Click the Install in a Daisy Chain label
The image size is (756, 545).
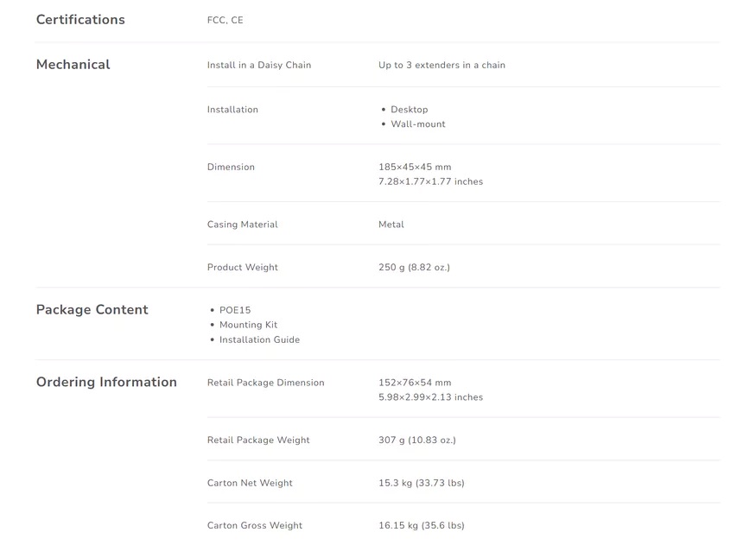[259, 65]
